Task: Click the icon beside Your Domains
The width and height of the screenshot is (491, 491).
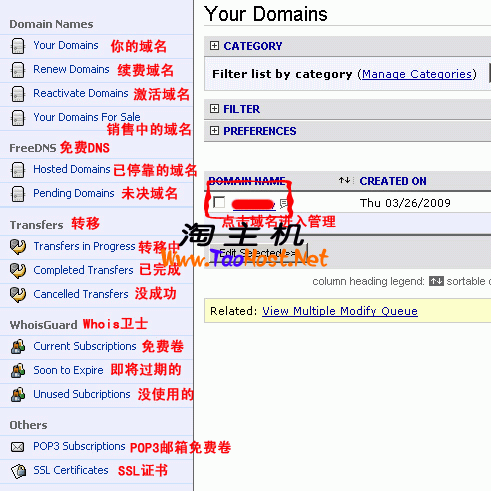Action: pyautogui.click(x=18, y=46)
